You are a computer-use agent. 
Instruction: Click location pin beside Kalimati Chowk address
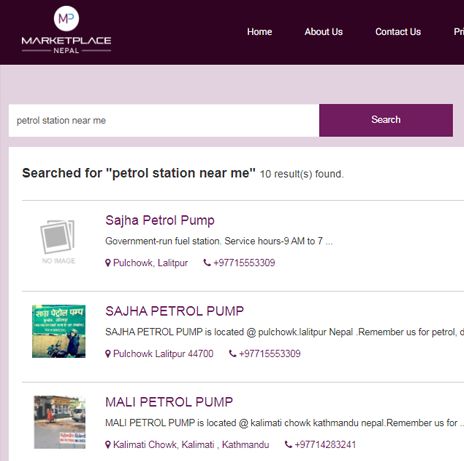coord(108,445)
